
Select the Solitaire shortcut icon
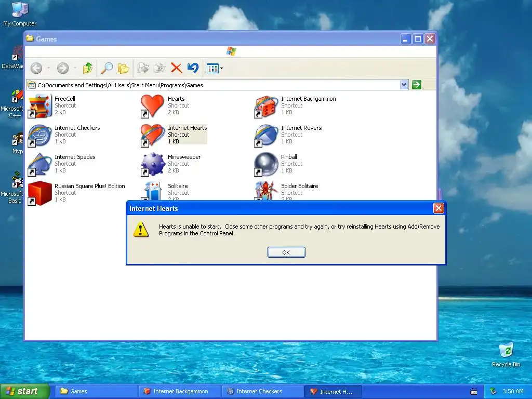[x=152, y=191]
